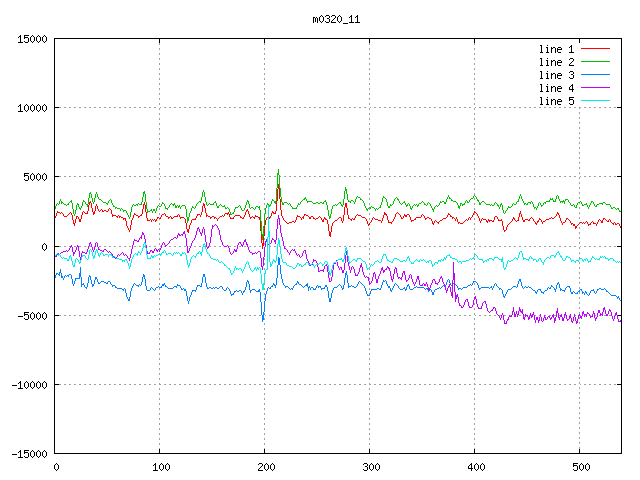Click the cyan line 5 legend sample
The image size is (640, 480).
[595, 101]
